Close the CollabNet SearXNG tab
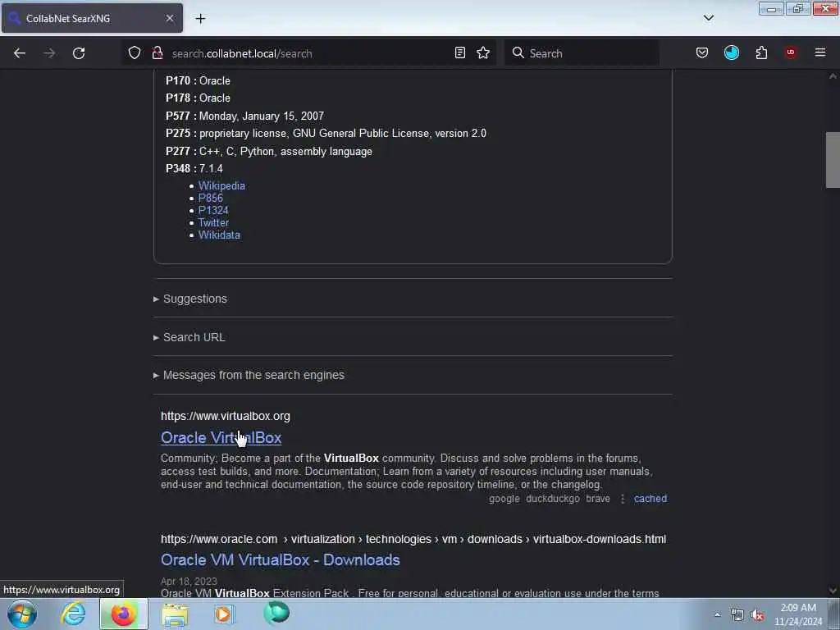Screen dimensions: 840x630 tap(169, 18)
